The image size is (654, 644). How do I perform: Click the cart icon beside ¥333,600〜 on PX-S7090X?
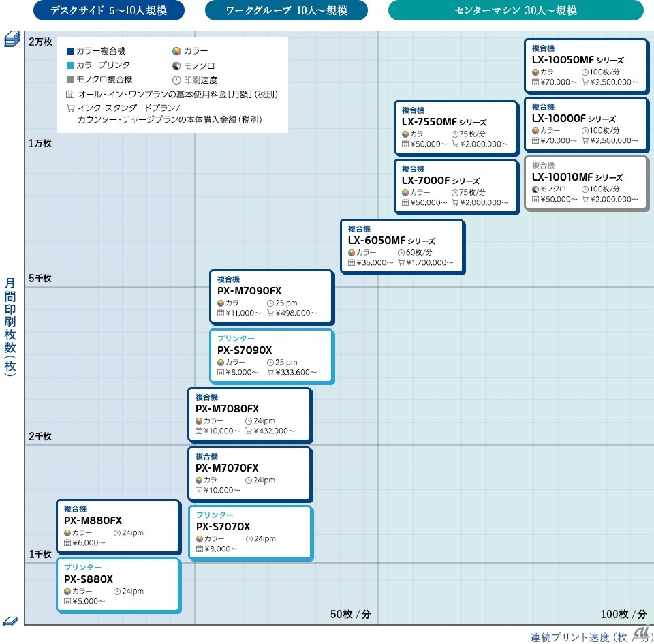pyautogui.click(x=270, y=373)
